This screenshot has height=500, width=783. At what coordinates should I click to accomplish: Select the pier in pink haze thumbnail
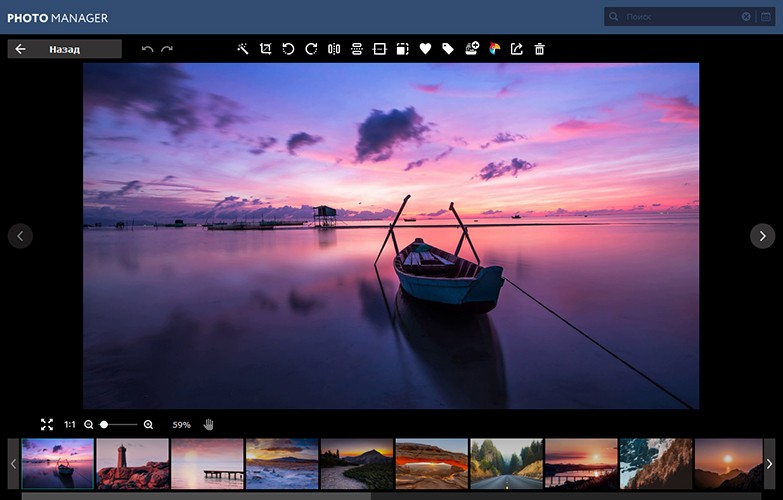click(207, 464)
